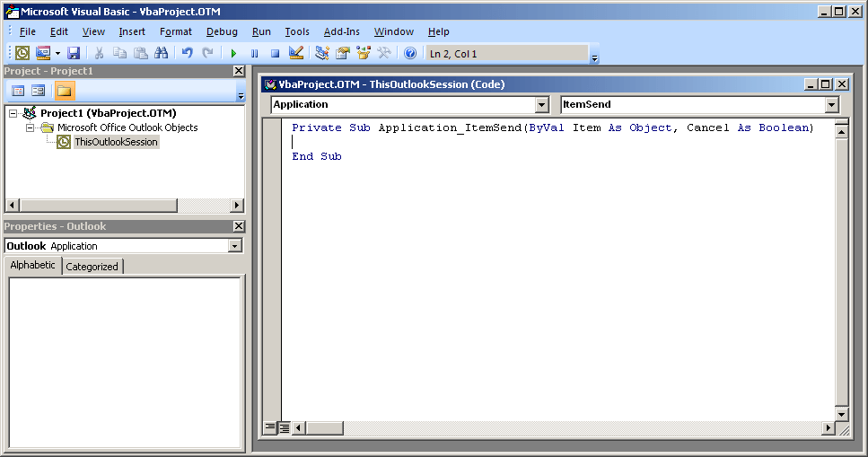The height and width of the screenshot is (457, 868).
Task: Save the project with the floppy icon
Action: click(73, 53)
